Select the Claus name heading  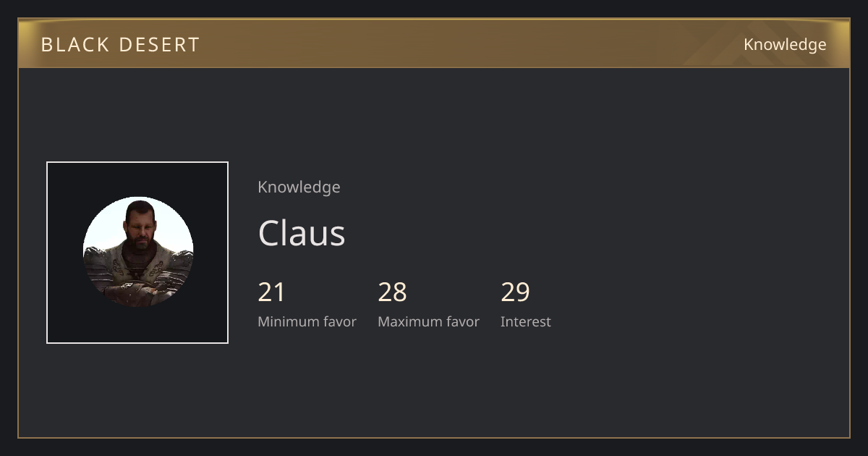tap(302, 233)
